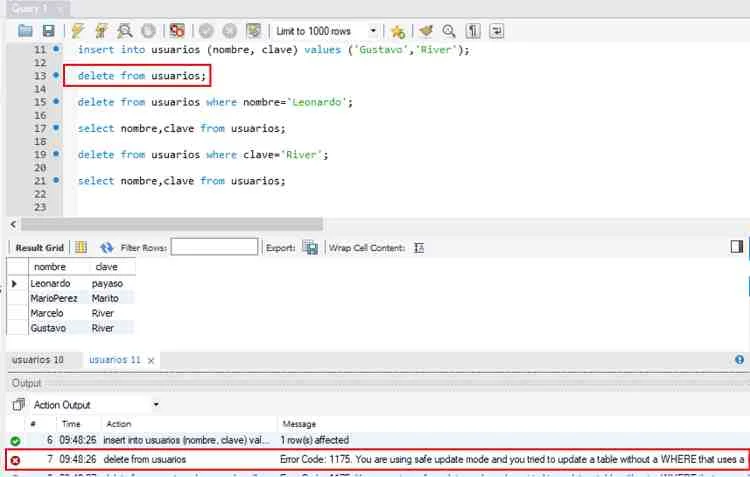Image resolution: width=750 pixels, height=477 pixels.
Task: Click the beautify query broom icon
Action: click(426, 31)
